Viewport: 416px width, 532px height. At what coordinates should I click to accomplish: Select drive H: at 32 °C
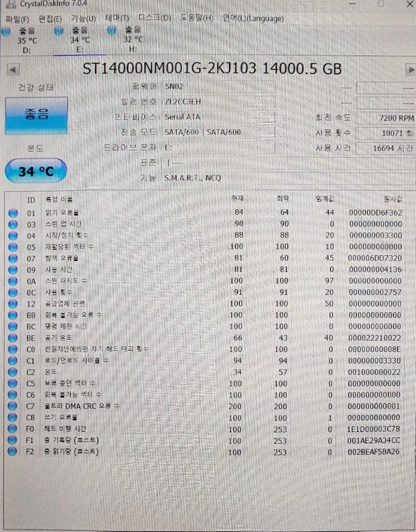[x=133, y=39]
